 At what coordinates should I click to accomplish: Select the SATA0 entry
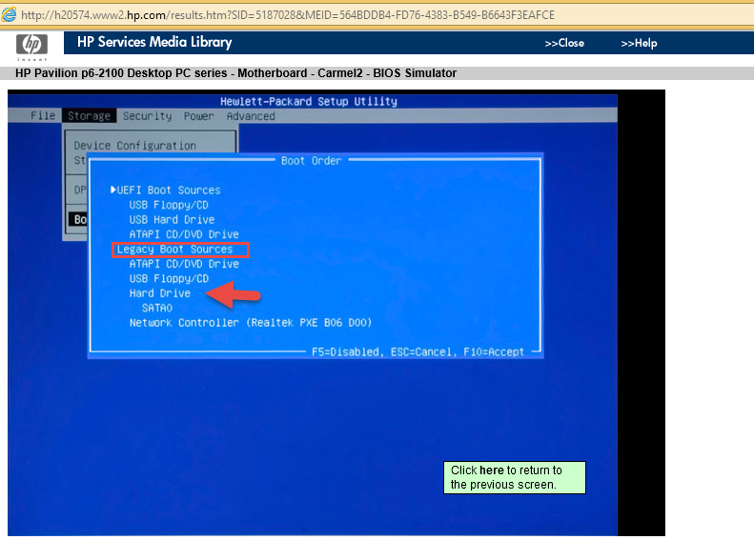157,308
